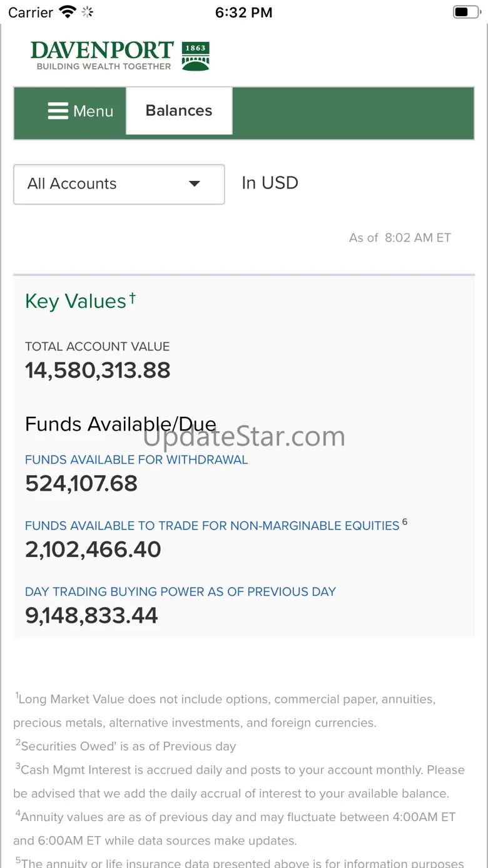This screenshot has height=868, width=488.
Task: Tap the 6:32 PM status bar clock
Action: pyautogui.click(x=243, y=13)
